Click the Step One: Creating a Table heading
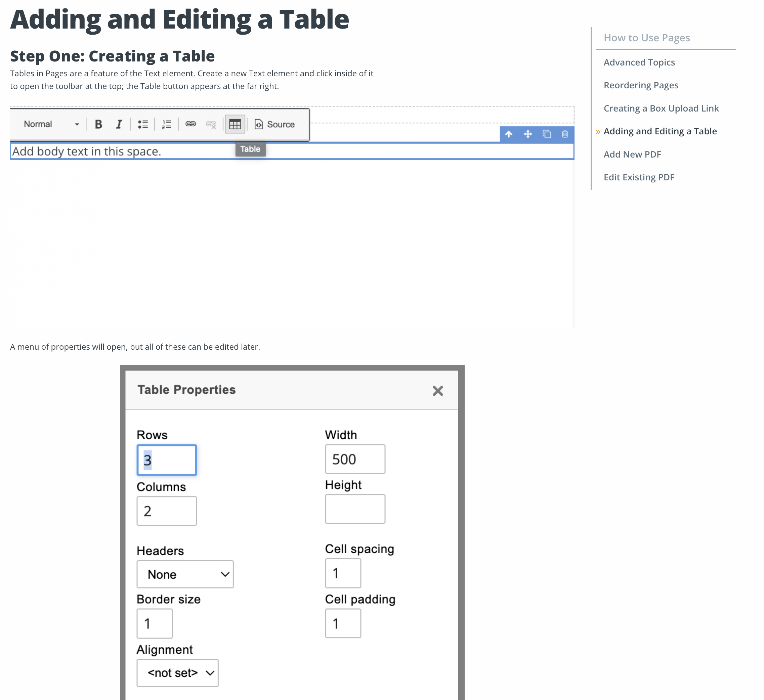Image resolution: width=764 pixels, height=700 pixels. (x=112, y=56)
